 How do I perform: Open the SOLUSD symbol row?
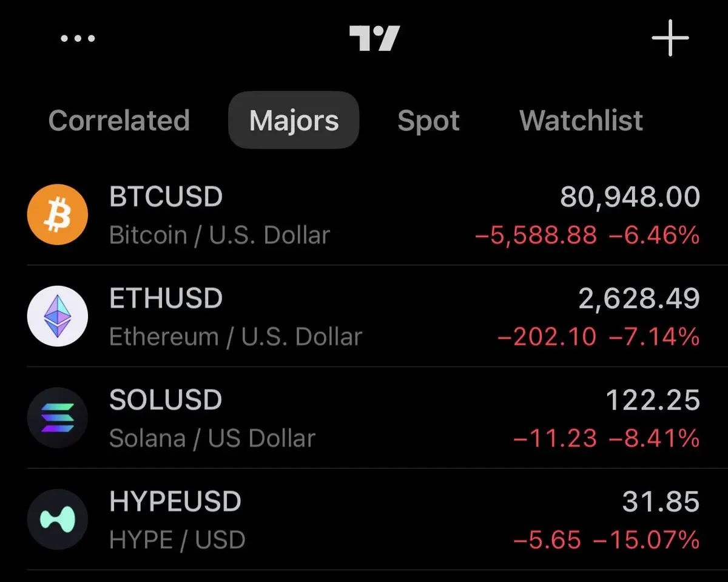pos(166,400)
